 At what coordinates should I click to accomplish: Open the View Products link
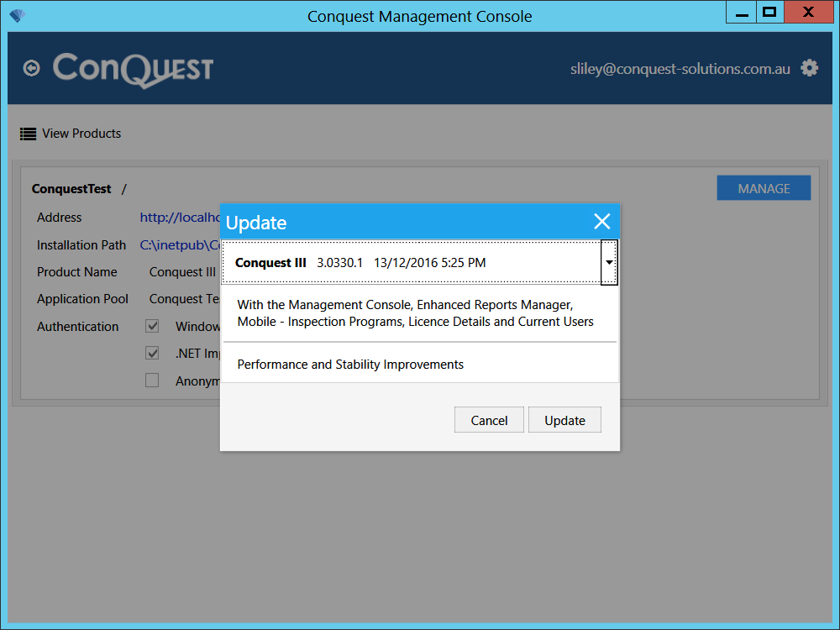tap(81, 134)
